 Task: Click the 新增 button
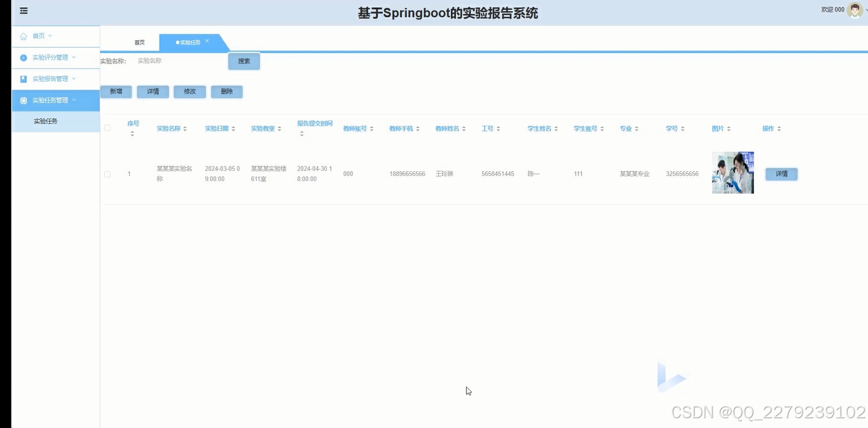point(116,91)
